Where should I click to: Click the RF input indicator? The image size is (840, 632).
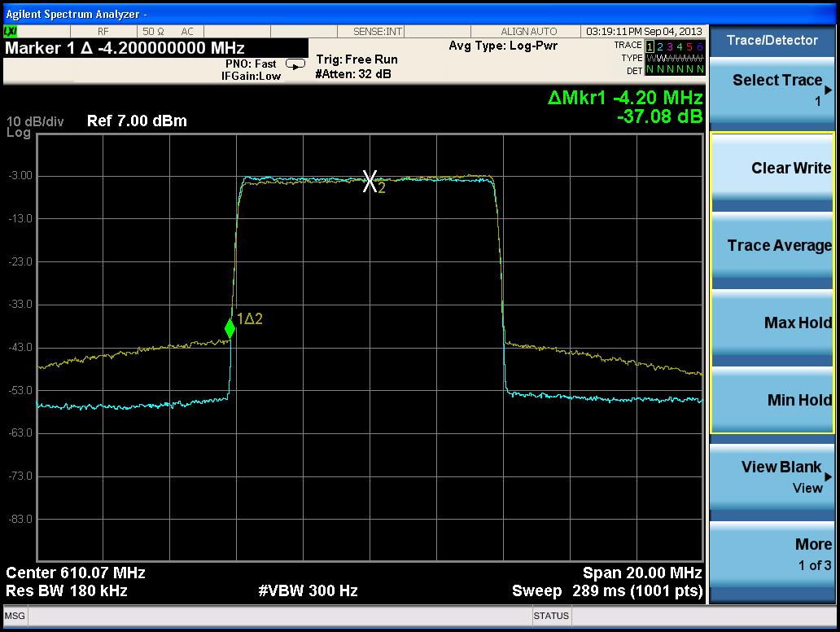[x=103, y=32]
